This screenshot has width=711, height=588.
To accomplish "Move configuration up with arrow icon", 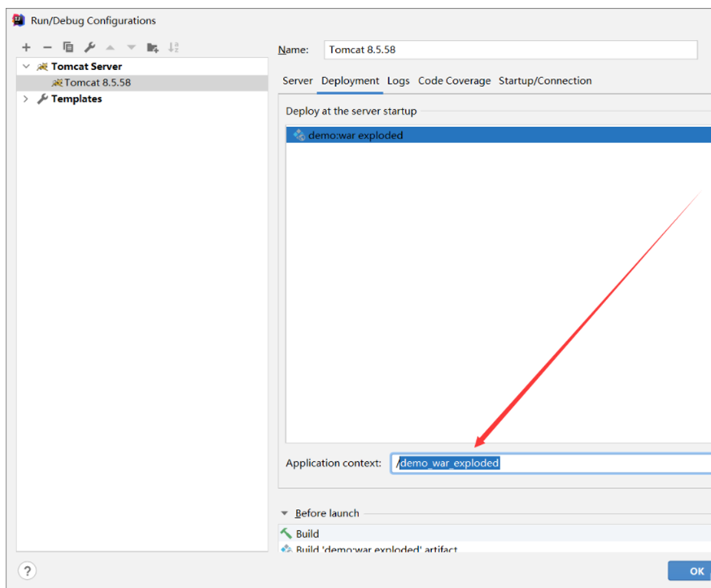I will click(x=110, y=47).
